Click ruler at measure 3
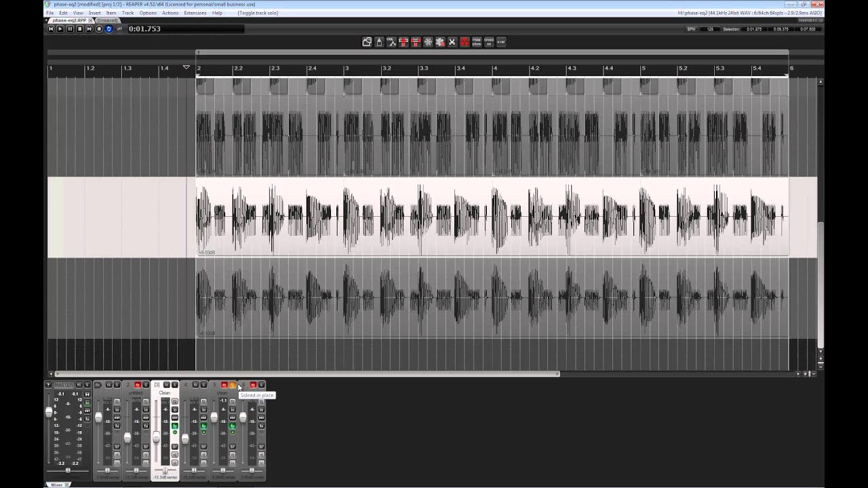The height and width of the screenshot is (488, 868). pos(347,68)
